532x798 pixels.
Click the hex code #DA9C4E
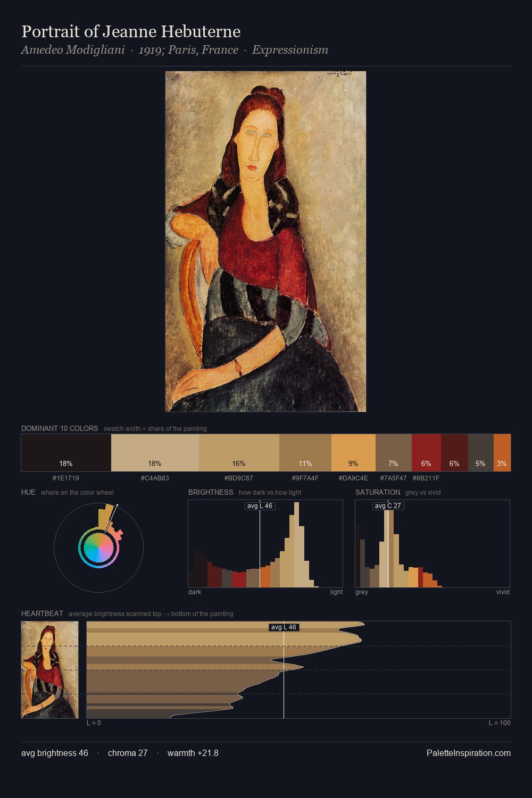point(353,478)
